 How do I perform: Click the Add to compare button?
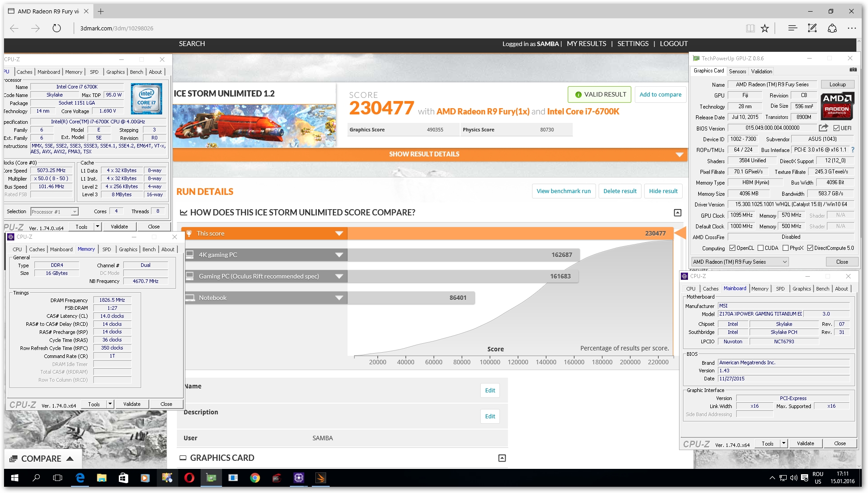[660, 94]
